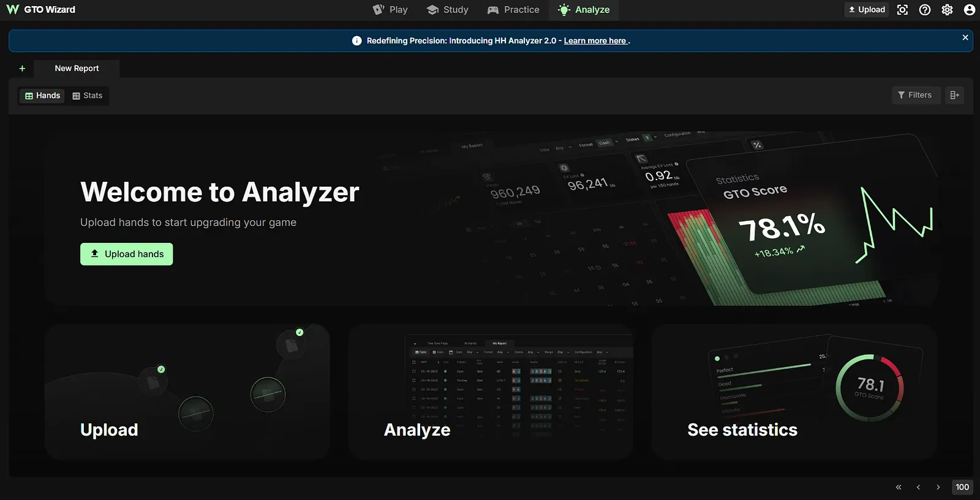
Task: Open the help question mark icon
Action: coord(925,10)
